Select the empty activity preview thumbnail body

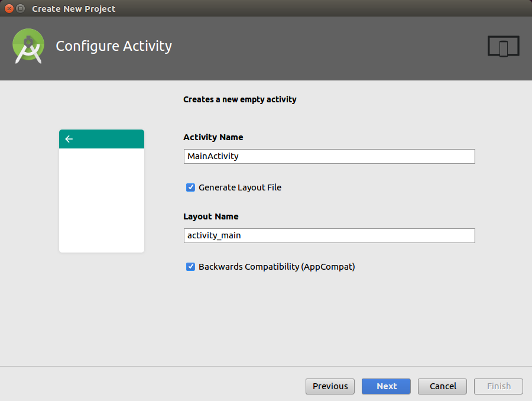click(x=102, y=200)
